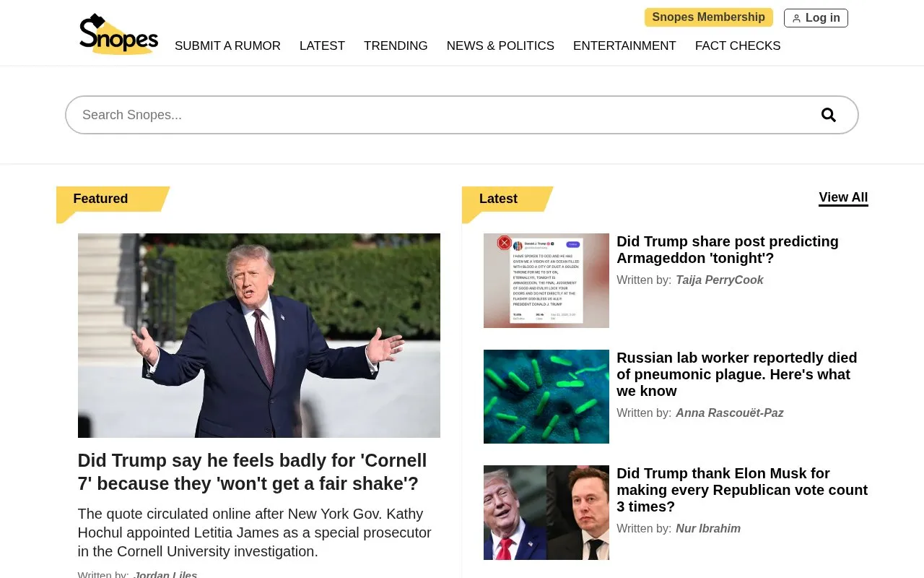Open Russian lab worker pneumonic plague article

(x=736, y=374)
